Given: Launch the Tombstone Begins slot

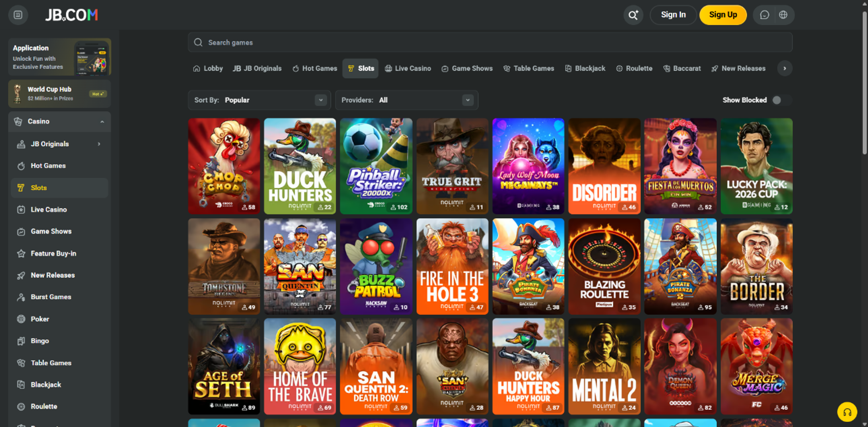Looking at the screenshot, I should 224,266.
